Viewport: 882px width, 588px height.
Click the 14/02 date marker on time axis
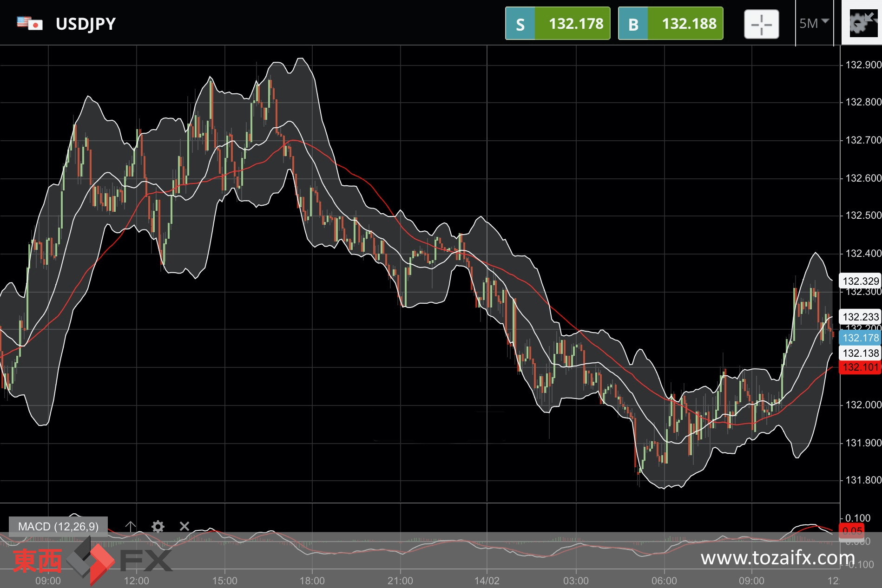tap(487, 581)
